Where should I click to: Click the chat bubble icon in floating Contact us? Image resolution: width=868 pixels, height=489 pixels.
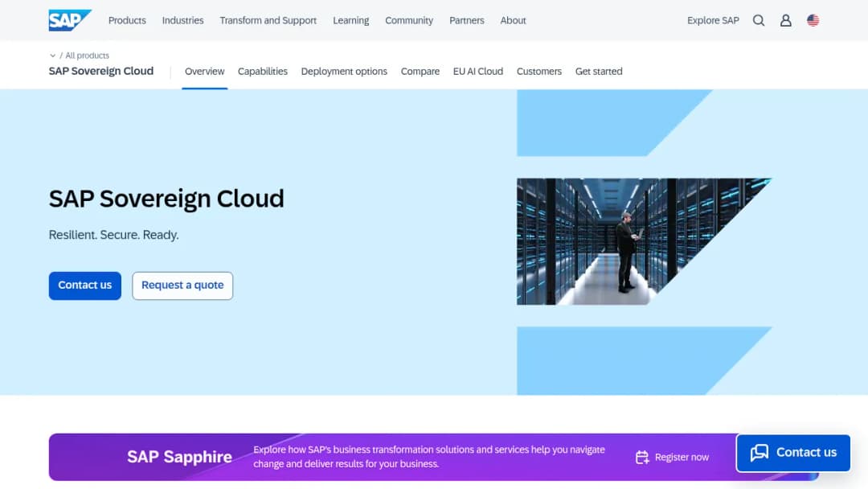coord(759,453)
